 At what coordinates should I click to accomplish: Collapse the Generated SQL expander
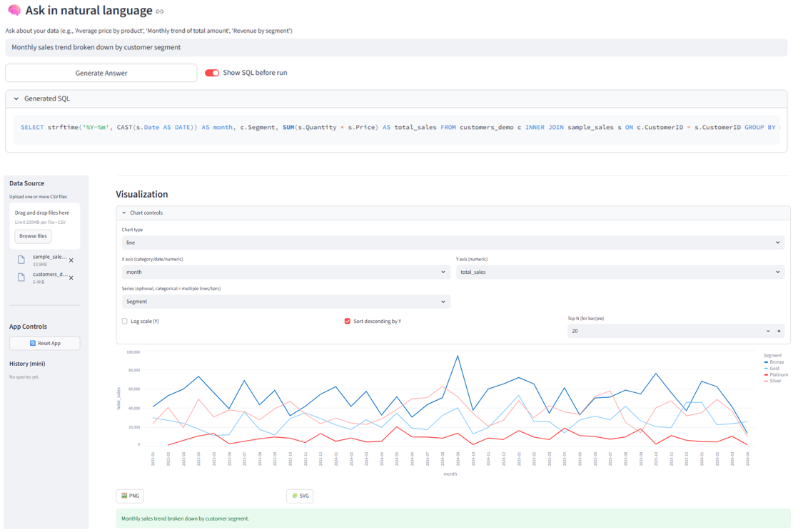[396, 98]
